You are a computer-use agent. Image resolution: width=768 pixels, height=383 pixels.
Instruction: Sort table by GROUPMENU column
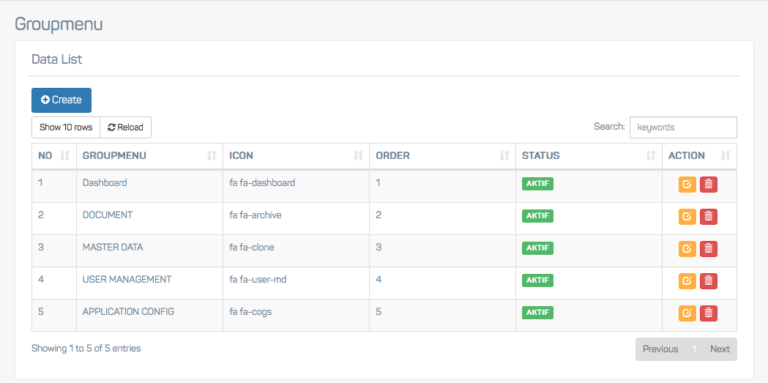click(x=149, y=156)
